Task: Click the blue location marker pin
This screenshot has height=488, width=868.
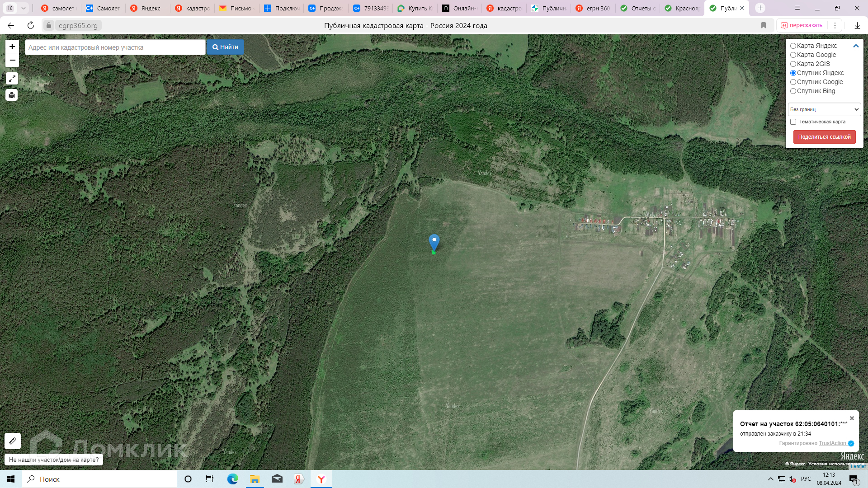Action: point(434,242)
